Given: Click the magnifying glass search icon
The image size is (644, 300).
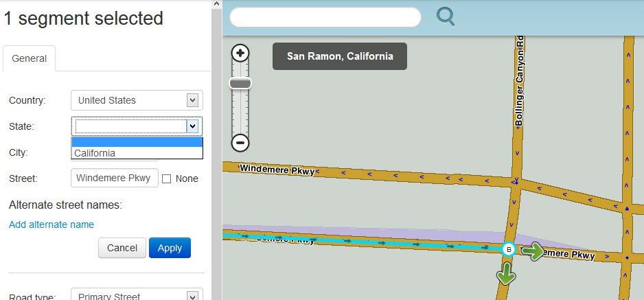Looking at the screenshot, I should pos(446,16).
